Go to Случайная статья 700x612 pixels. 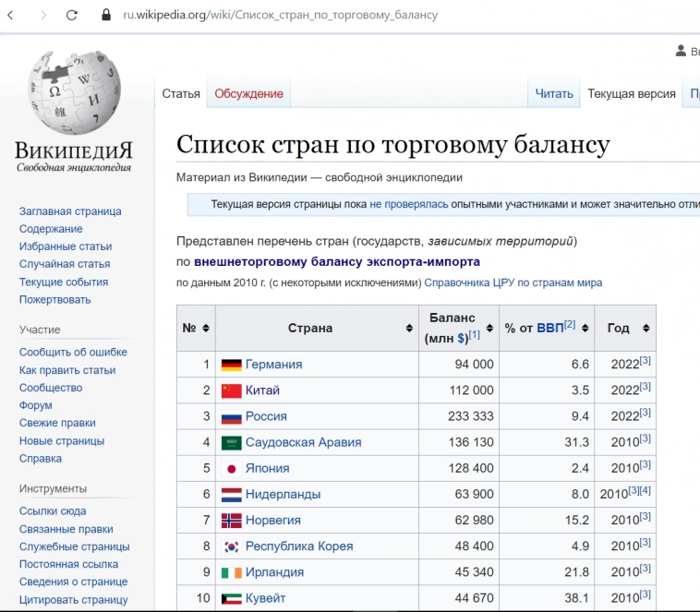tap(65, 264)
